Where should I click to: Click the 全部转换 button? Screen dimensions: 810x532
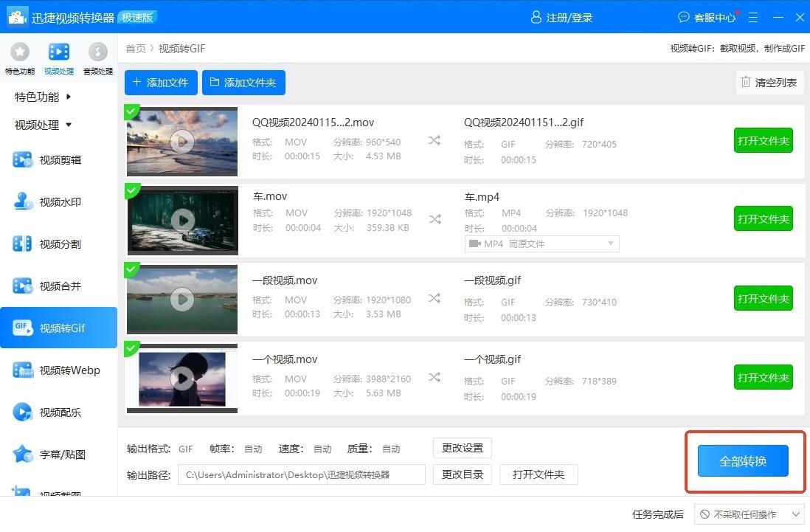pos(743,461)
